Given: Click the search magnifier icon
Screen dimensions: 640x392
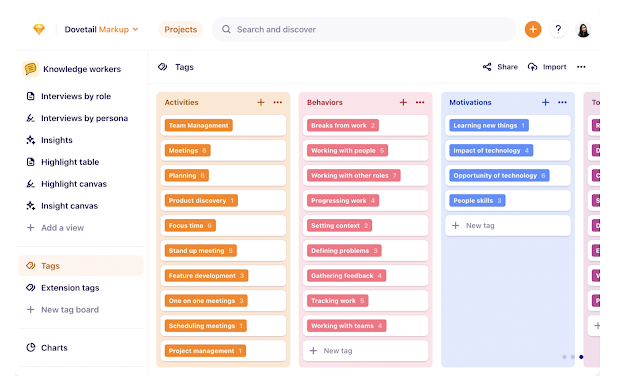Looking at the screenshot, I should point(226,29).
